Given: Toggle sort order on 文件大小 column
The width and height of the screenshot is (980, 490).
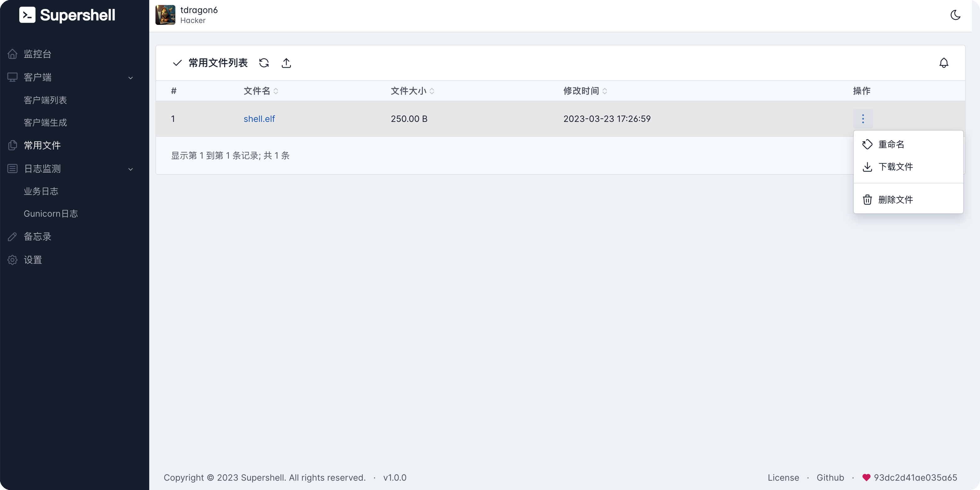Looking at the screenshot, I should 432,91.
